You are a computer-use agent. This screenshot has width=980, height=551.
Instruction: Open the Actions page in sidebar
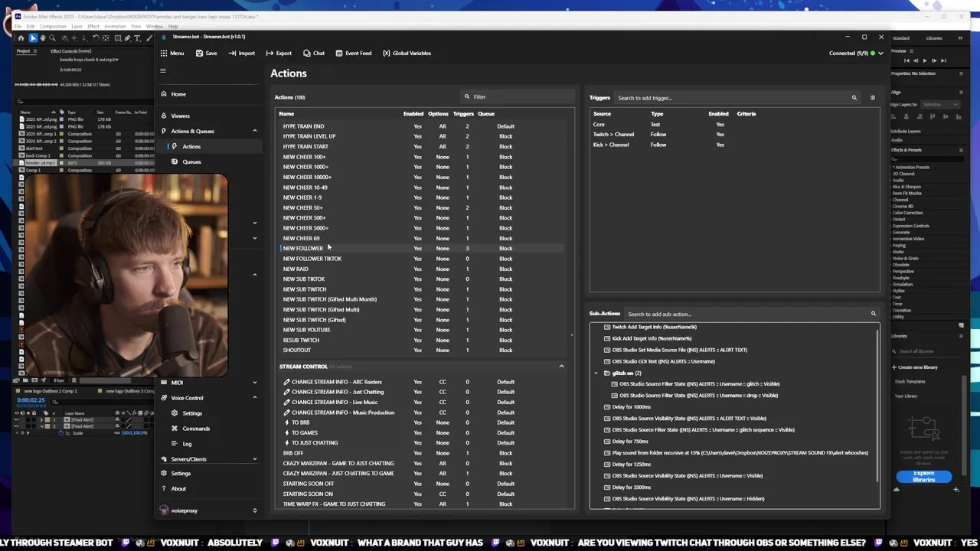click(191, 147)
